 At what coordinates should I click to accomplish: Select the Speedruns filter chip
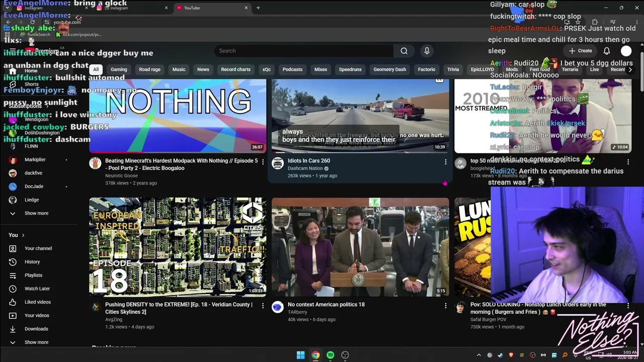click(x=350, y=69)
